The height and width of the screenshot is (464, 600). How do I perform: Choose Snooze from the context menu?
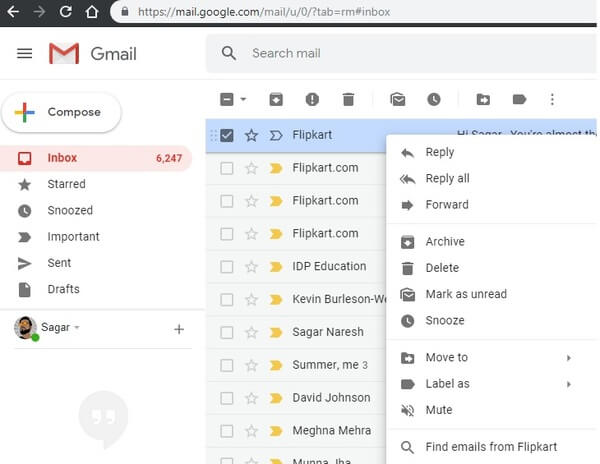pos(492,321)
